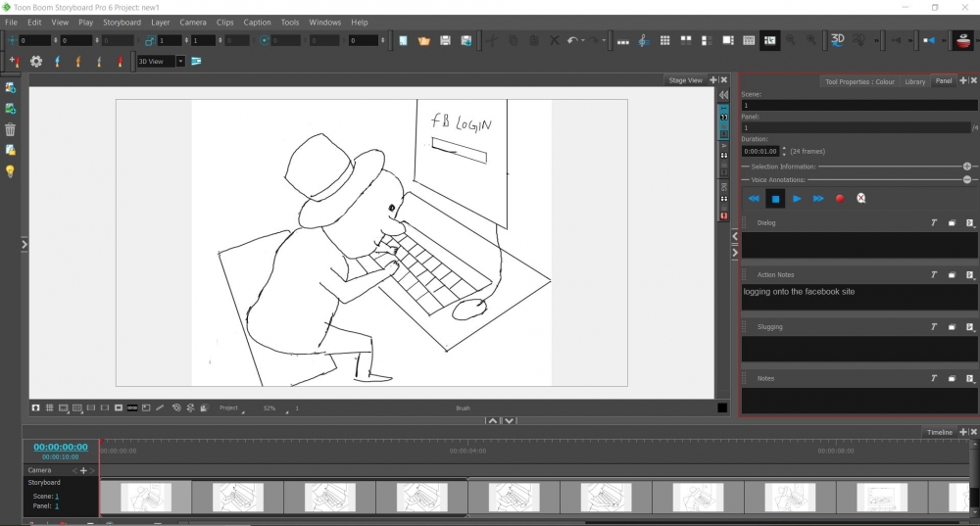The width and height of the screenshot is (980, 526).
Task: Switch to the Library tab
Action: [915, 81]
